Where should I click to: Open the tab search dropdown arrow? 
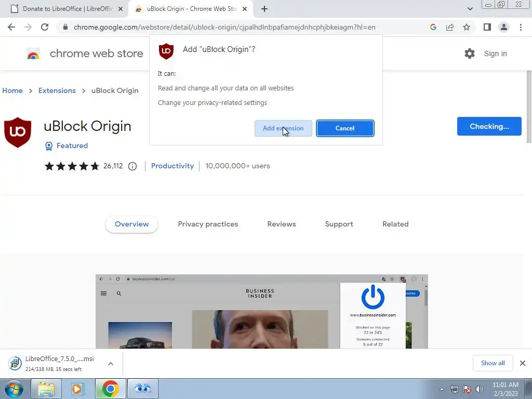[x=470, y=9]
